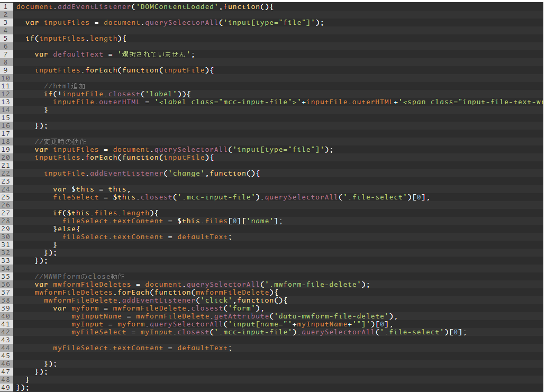Click the 'click' event string on line 38

216,300
